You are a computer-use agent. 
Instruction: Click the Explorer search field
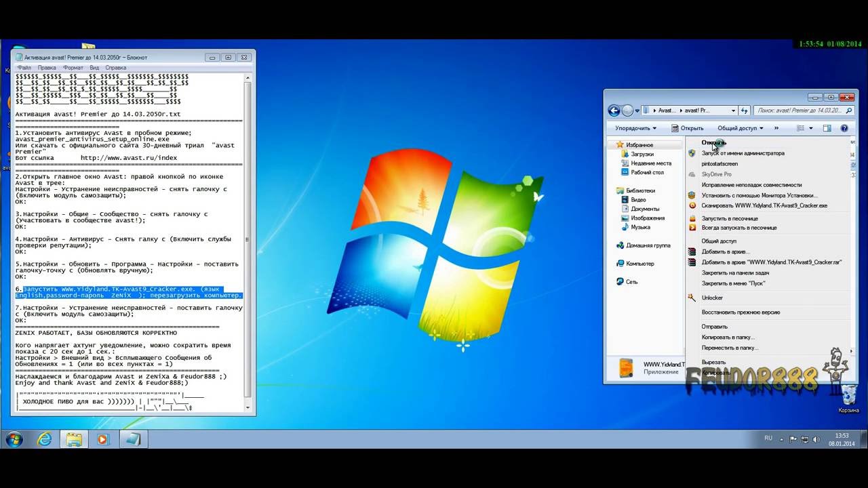[x=804, y=110]
